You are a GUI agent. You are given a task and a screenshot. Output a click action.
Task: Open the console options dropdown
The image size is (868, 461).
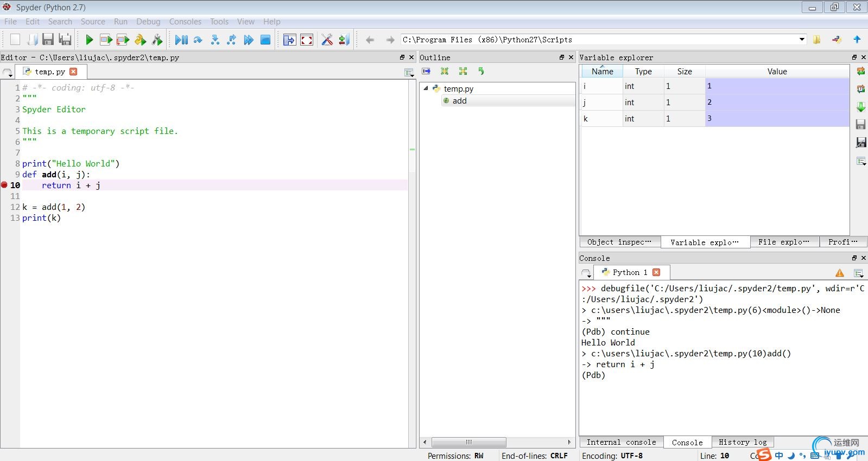click(x=858, y=273)
